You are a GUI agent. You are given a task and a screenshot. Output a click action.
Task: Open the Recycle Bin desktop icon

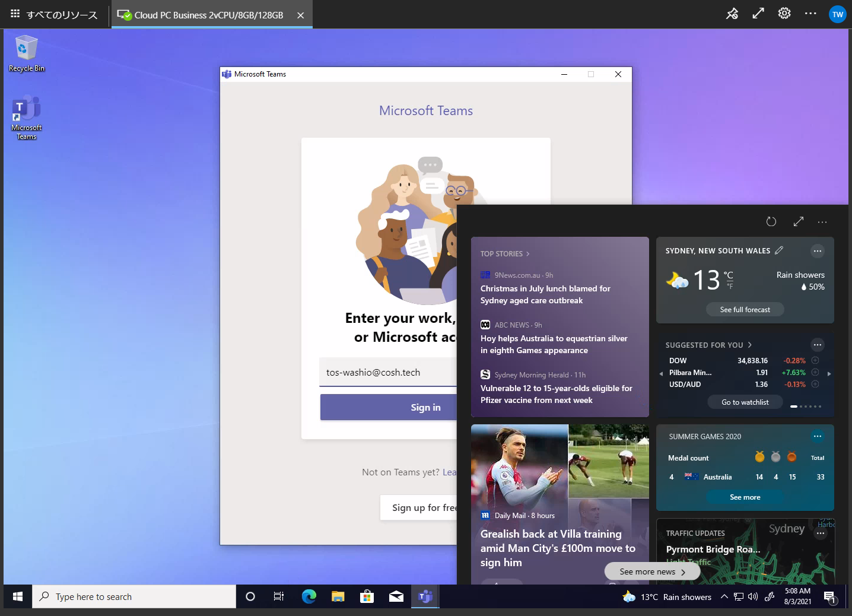click(x=26, y=53)
